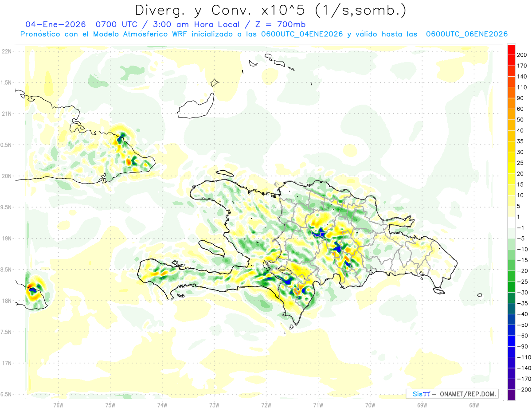
Task: Select the date text '04-Ene-2026'
Action: [x=55, y=24]
